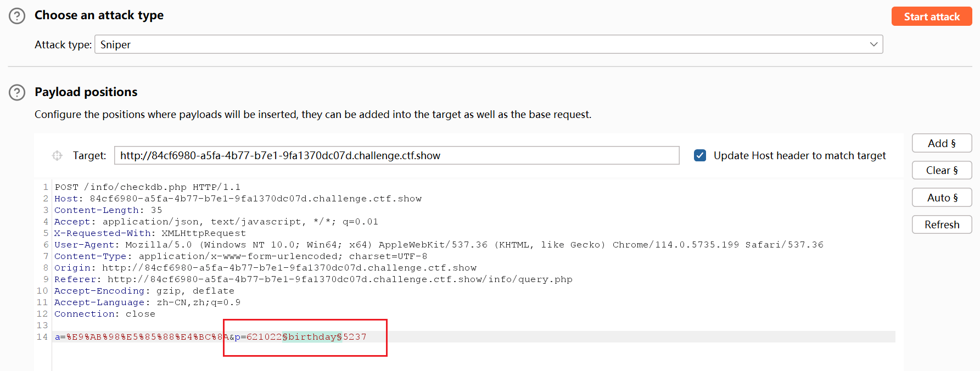Screen dimensions: 980x371
Task: Click the crosshair icon beside Target
Action: (x=57, y=156)
